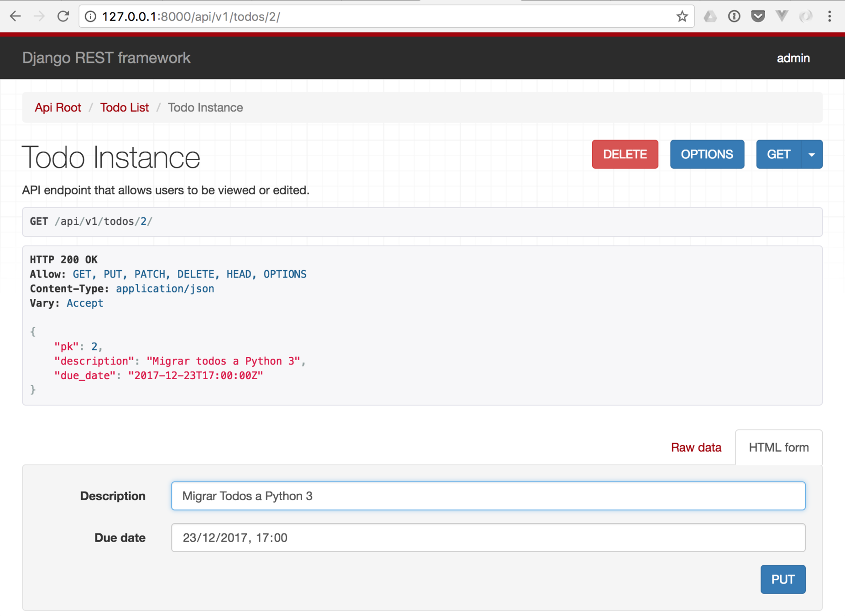Click the Todo Instance breadcrumb text

pos(205,107)
